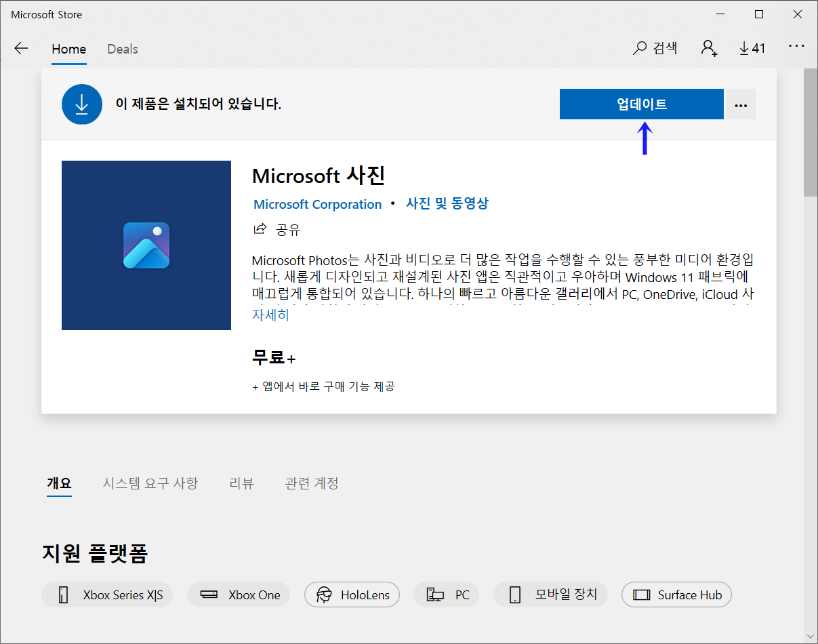Click the Xbox One platform chip
The height and width of the screenshot is (644, 818).
[239, 595]
